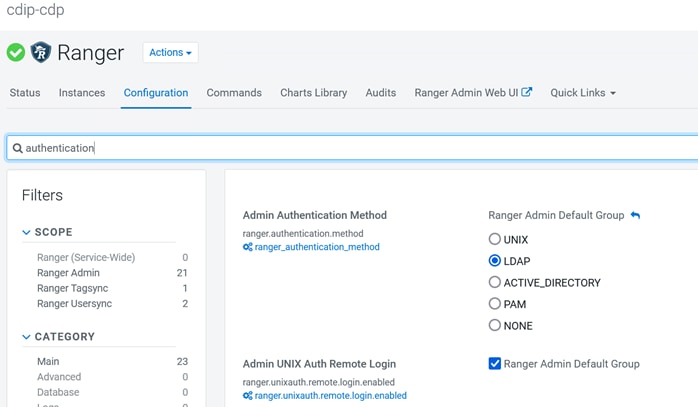The width and height of the screenshot is (698, 407).
Task: Click the cdip-cdp cluster name
Action: 35,9
